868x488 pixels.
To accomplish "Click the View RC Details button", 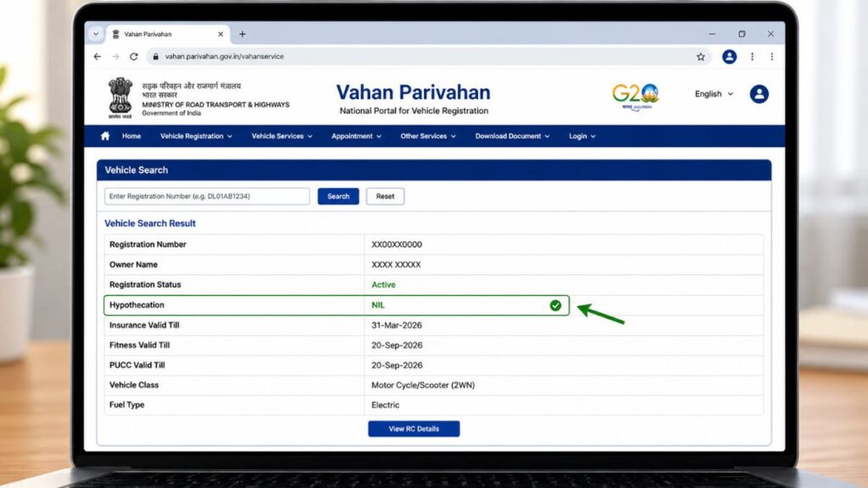I will tap(414, 429).
